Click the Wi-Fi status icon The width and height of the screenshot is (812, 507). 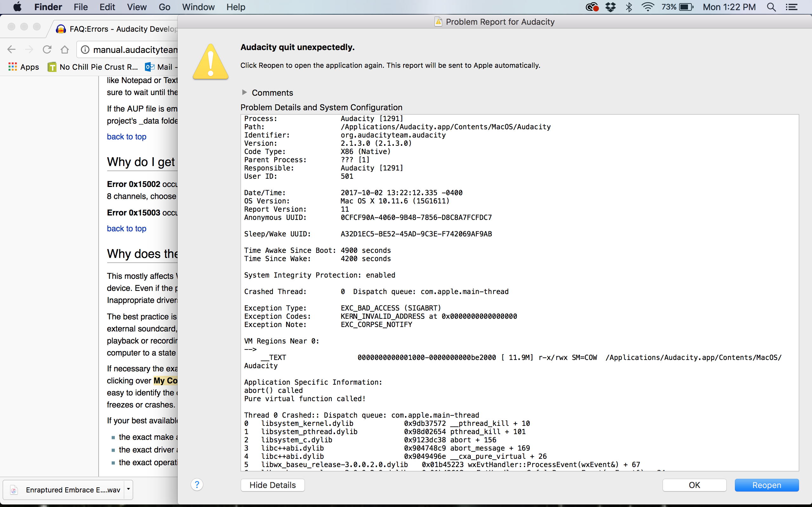pyautogui.click(x=648, y=7)
